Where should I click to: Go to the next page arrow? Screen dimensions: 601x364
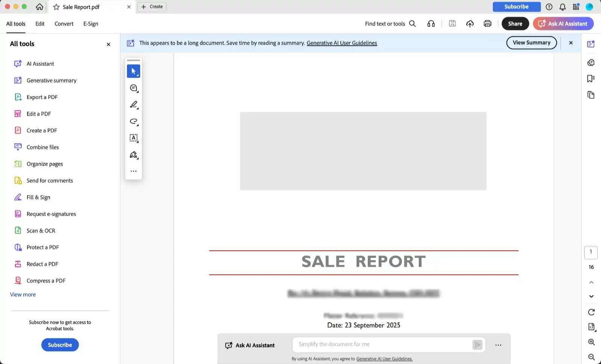[x=591, y=296]
